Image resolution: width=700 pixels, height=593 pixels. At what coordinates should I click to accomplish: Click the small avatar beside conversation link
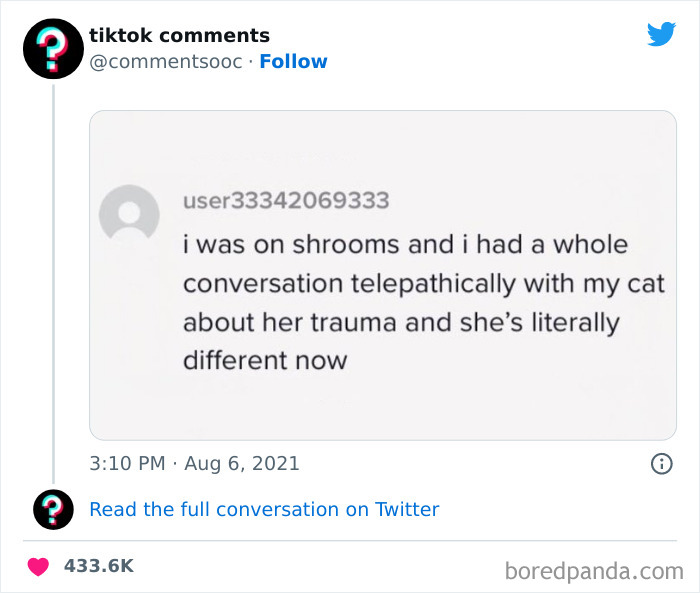[53, 509]
